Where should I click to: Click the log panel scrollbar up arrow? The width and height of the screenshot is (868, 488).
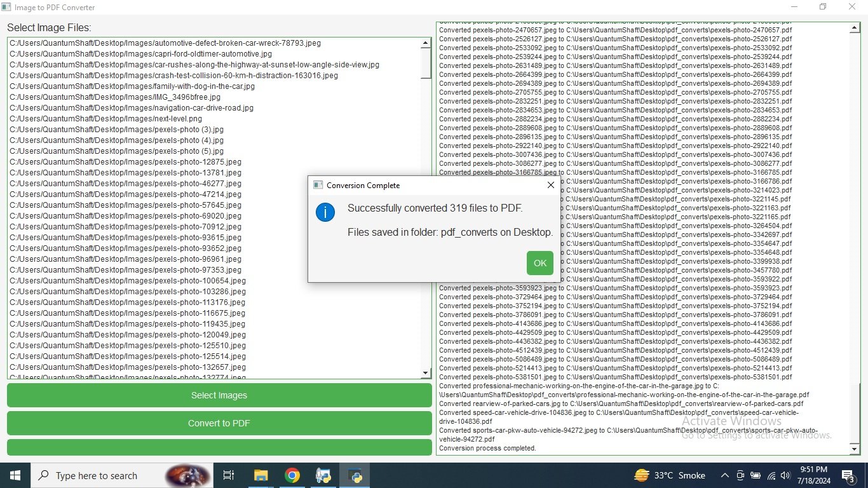(x=855, y=28)
